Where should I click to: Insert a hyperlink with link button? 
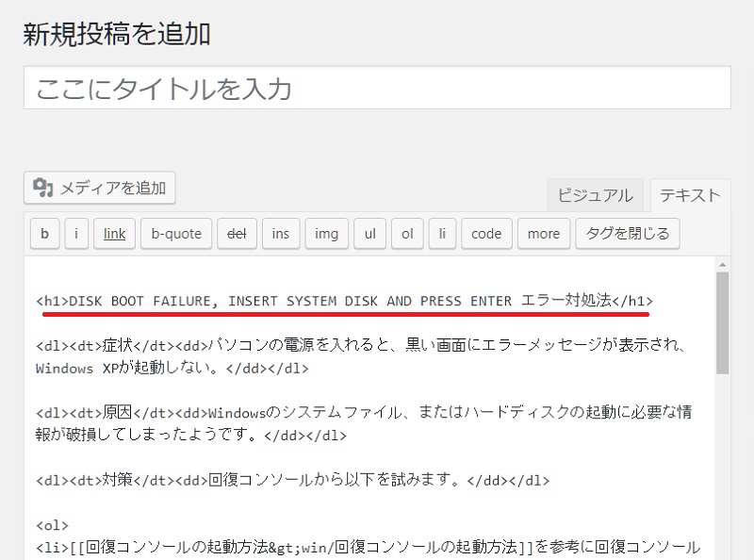[x=114, y=234]
